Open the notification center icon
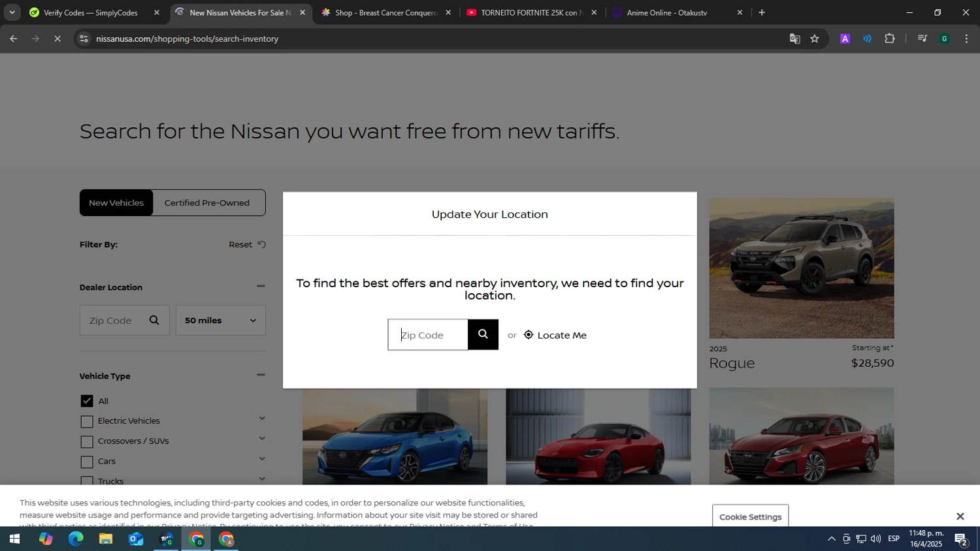 (x=961, y=539)
